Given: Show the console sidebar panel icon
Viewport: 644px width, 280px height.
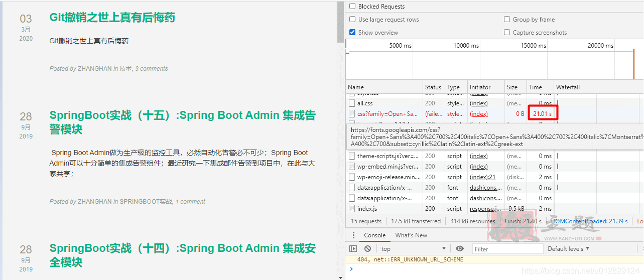Looking at the screenshot, I should coord(353,249).
